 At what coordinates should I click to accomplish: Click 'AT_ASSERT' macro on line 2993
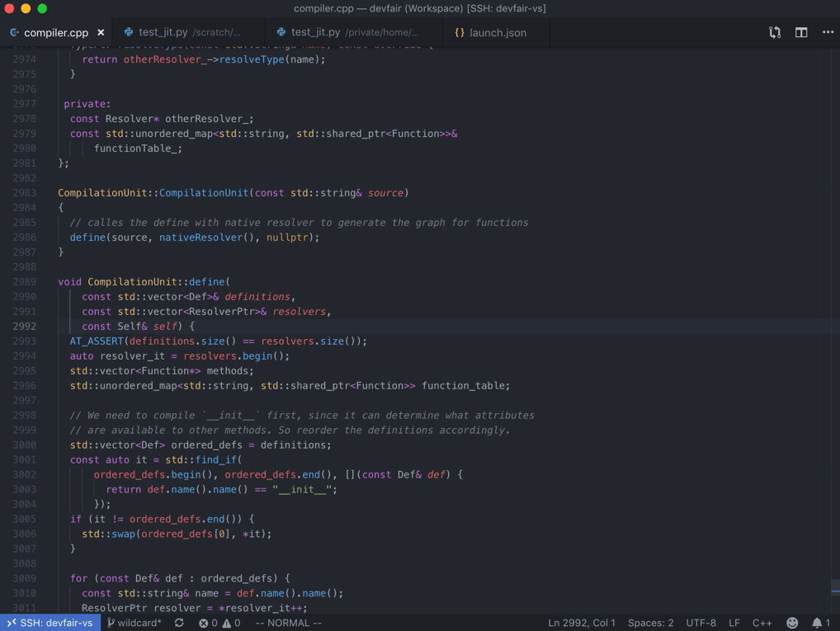(x=97, y=341)
